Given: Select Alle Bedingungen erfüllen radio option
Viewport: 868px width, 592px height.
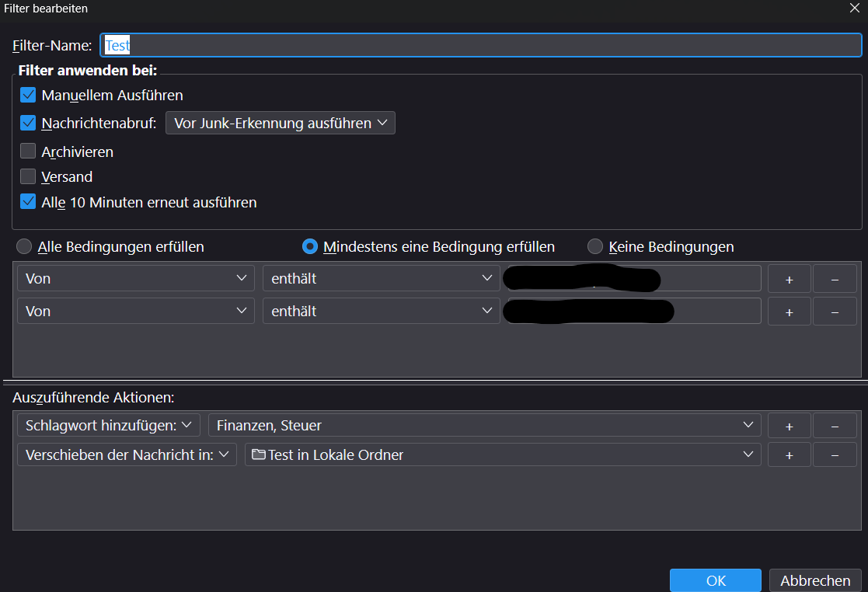Looking at the screenshot, I should click(24, 247).
